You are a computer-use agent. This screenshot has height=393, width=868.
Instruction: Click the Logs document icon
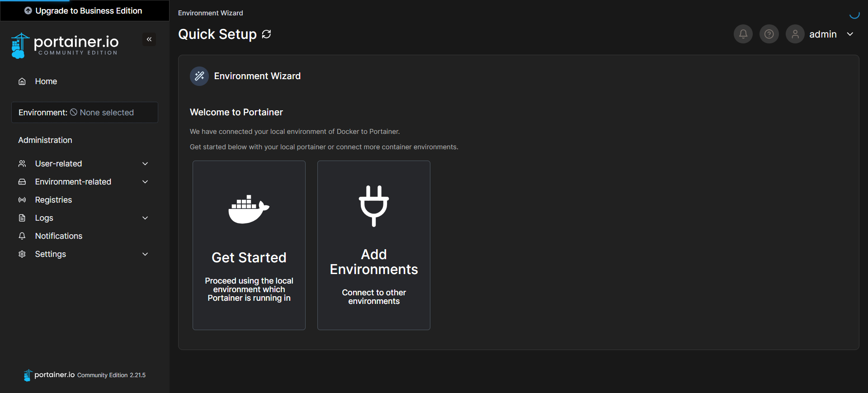[x=22, y=218]
